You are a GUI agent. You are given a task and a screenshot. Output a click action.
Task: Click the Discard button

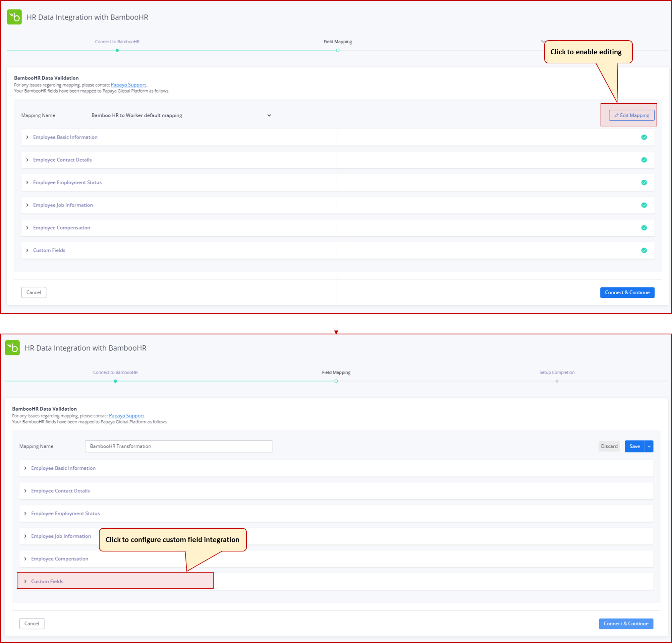click(609, 446)
